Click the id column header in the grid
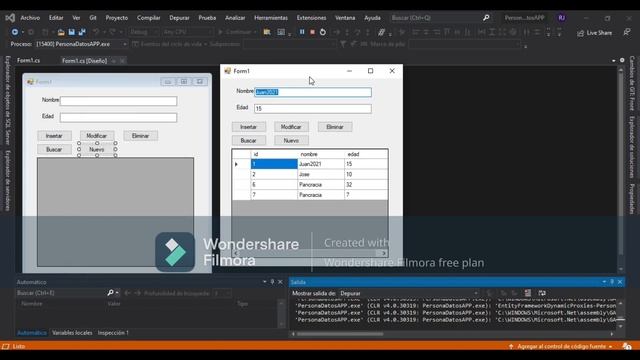 pyautogui.click(x=274, y=154)
